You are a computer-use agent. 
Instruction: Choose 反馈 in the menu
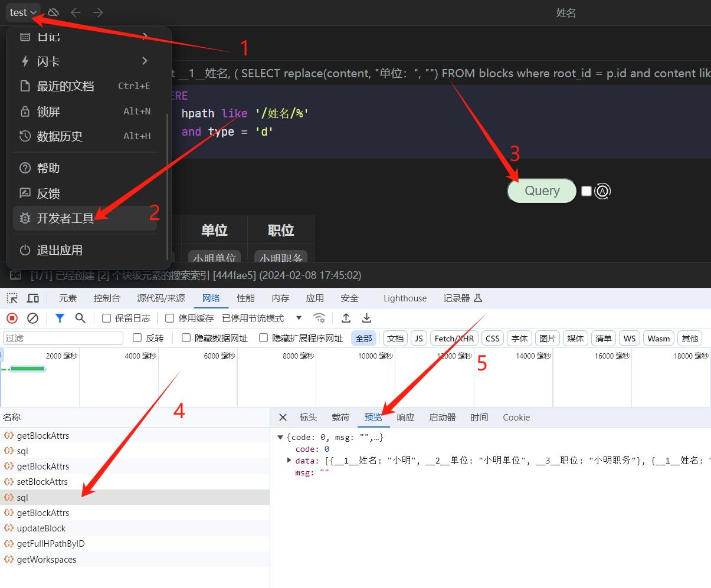[x=85, y=193]
